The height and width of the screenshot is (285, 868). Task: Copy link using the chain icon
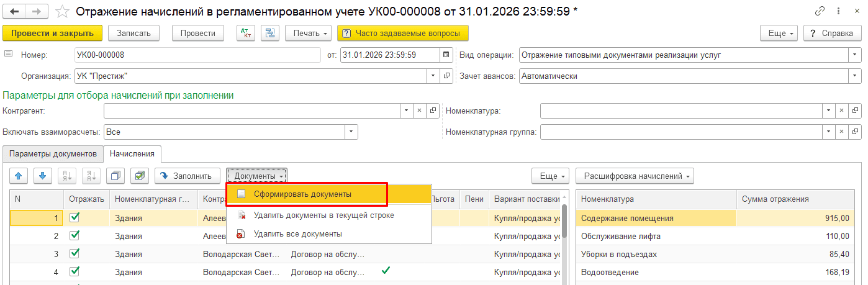pyautogui.click(x=820, y=12)
